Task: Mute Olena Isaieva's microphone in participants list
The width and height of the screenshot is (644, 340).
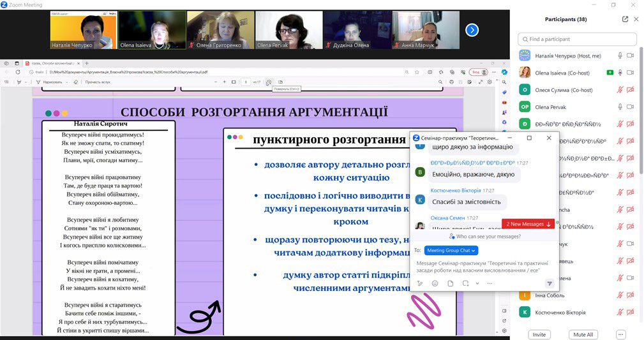Action: [x=620, y=73]
